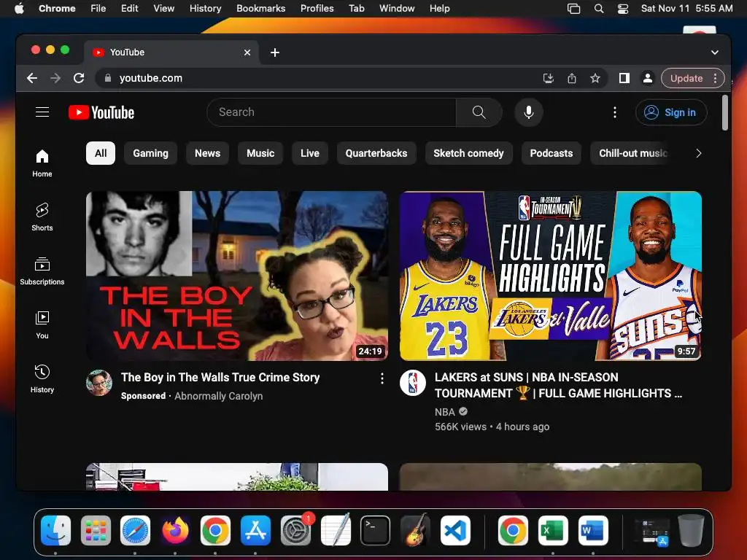The image size is (747, 560).
Task: Filter by the Podcasts chip
Action: pos(551,153)
